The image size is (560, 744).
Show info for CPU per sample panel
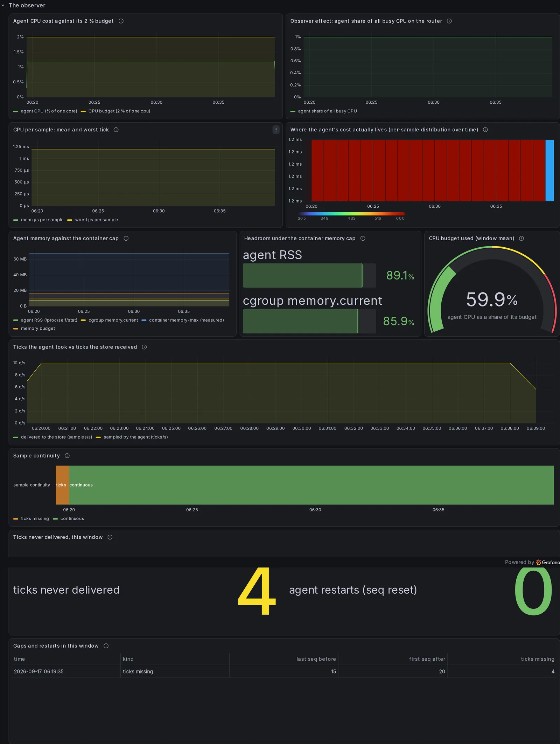[116, 130]
